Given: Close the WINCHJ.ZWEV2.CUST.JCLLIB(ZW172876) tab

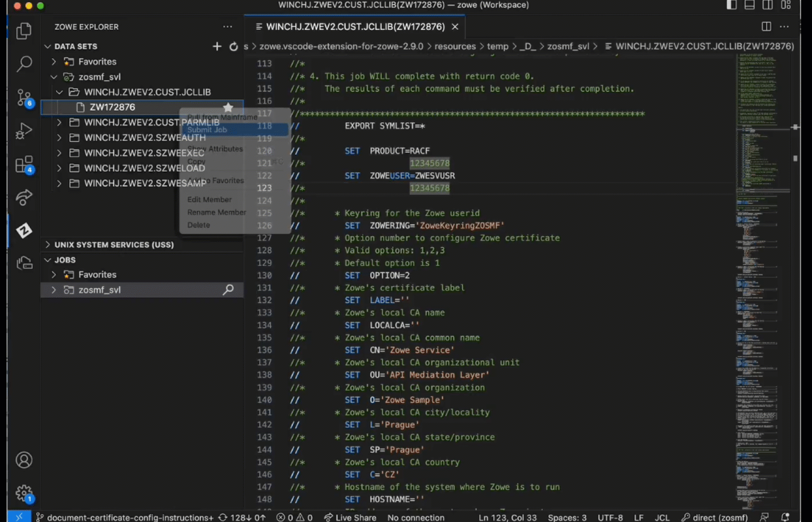Looking at the screenshot, I should tap(455, 27).
